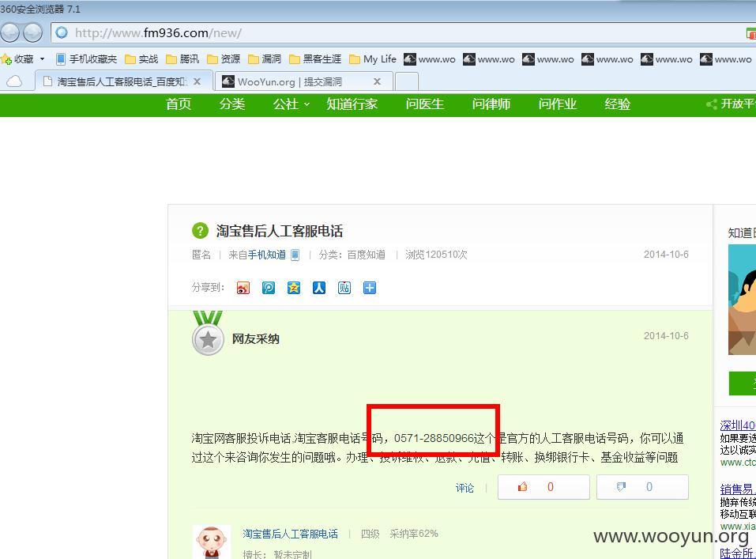Click the question title 淘宝售后人工客服电话
756x559 pixels.
point(279,231)
